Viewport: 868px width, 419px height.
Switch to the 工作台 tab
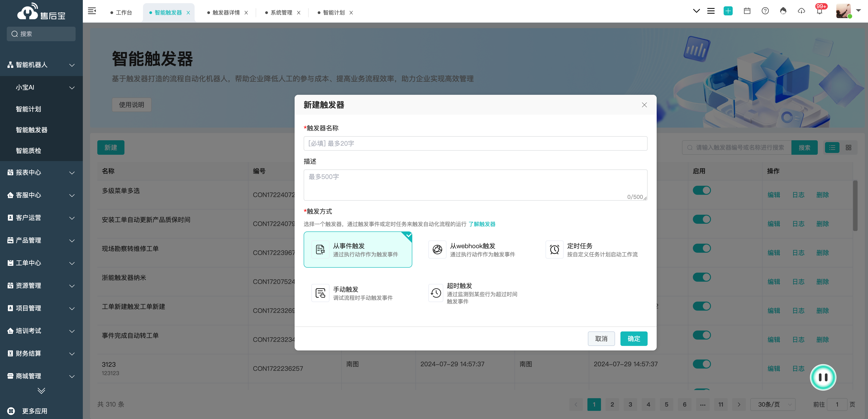pyautogui.click(x=121, y=13)
